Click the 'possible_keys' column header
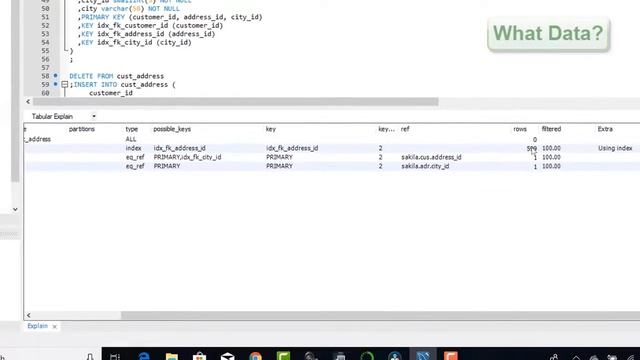The width and height of the screenshot is (640, 360). [x=172, y=129]
